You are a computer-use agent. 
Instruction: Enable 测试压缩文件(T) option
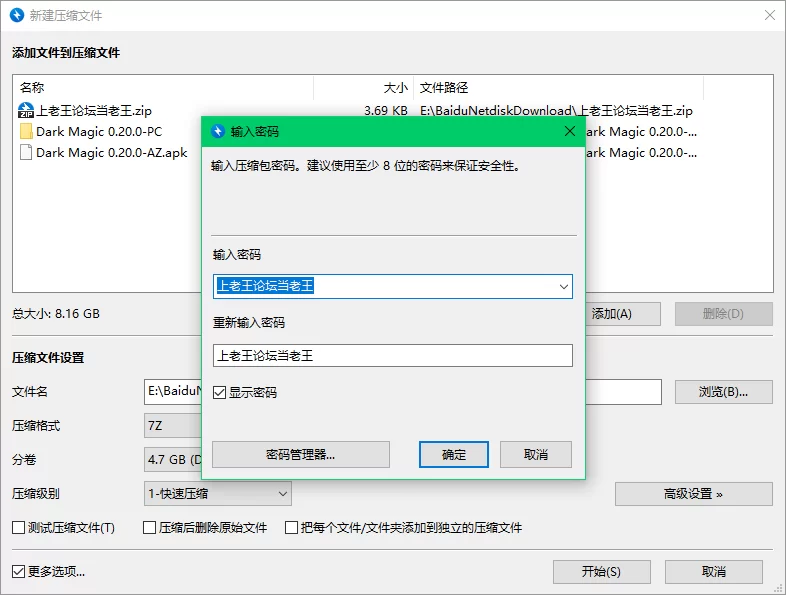[x=19, y=527]
